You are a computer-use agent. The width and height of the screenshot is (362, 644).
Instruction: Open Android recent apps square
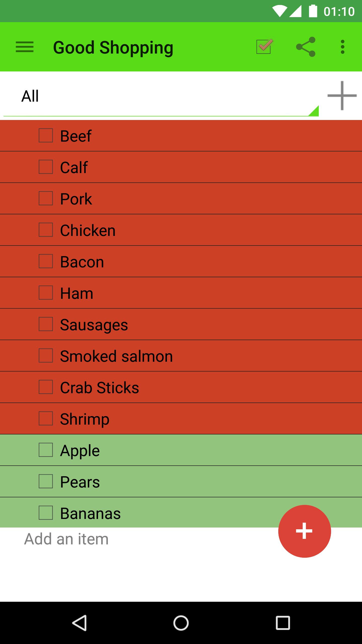click(283, 623)
